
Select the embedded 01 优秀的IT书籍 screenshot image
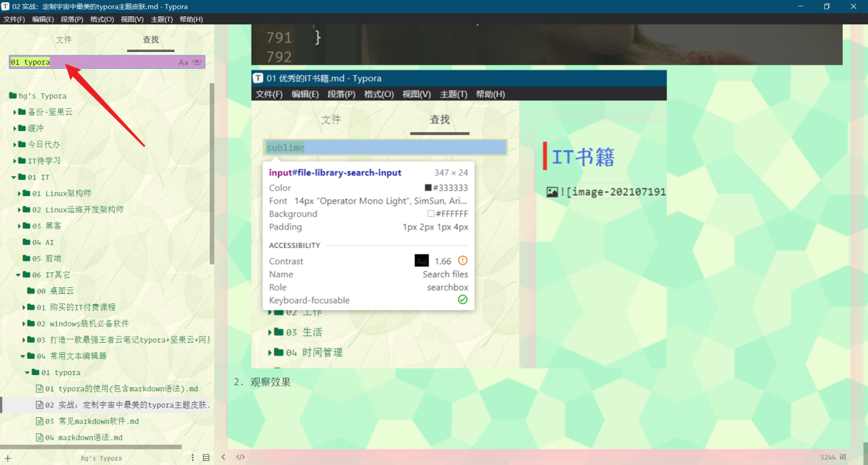pyautogui.click(x=459, y=219)
